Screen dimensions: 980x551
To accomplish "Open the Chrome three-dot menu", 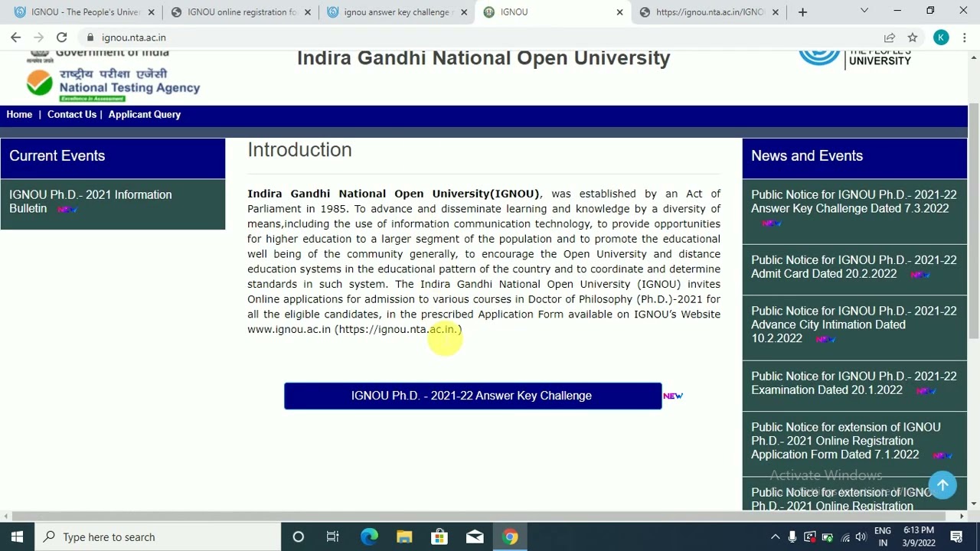I will [x=964, y=37].
